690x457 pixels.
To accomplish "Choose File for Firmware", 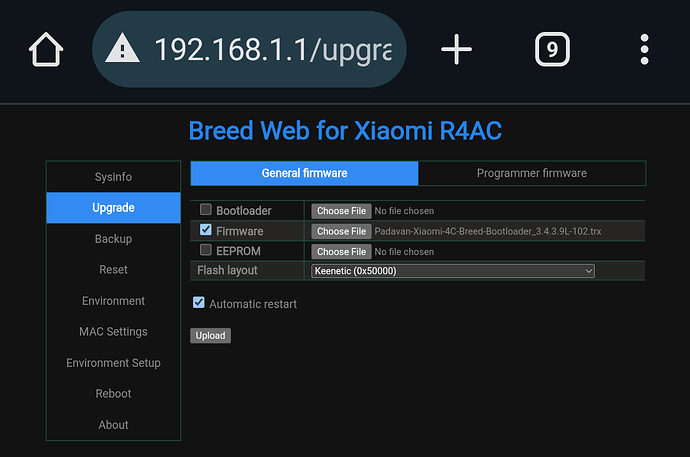I will pos(341,231).
